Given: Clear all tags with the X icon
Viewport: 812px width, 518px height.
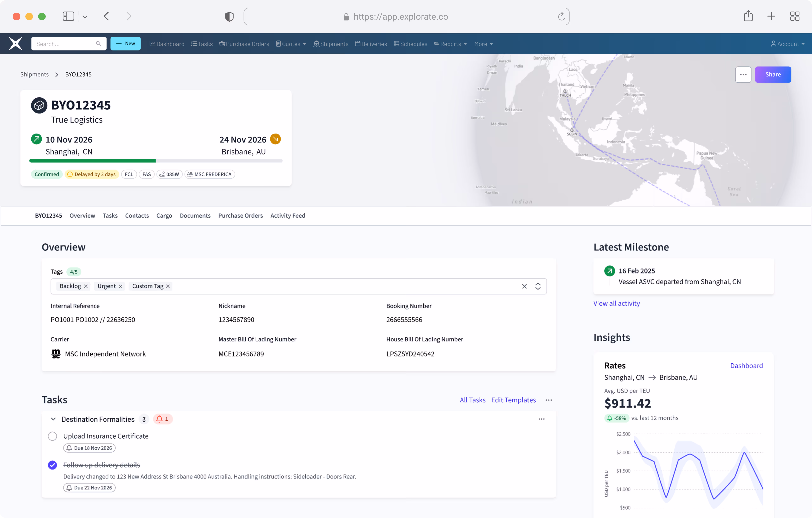Looking at the screenshot, I should pyautogui.click(x=524, y=286).
